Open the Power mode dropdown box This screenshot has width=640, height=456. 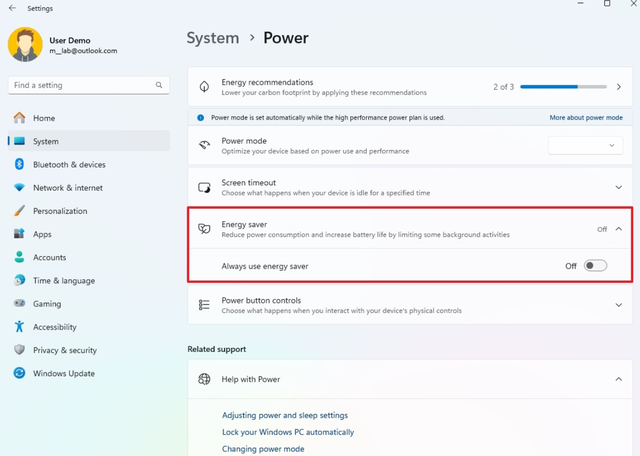585,145
